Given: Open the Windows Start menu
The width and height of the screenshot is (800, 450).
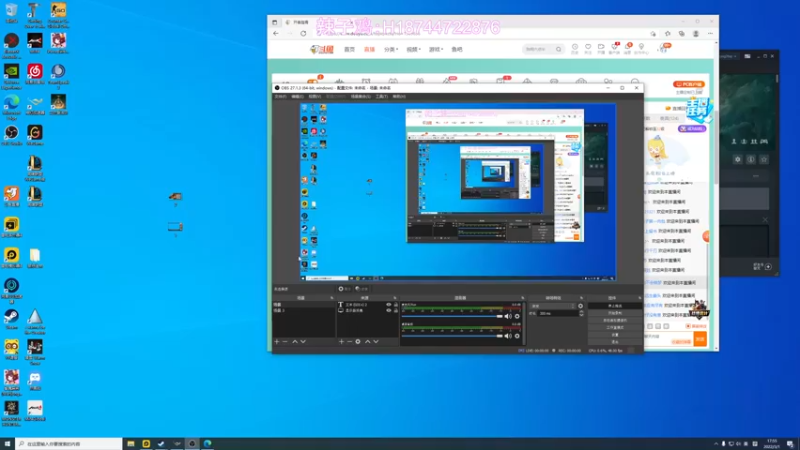Looking at the screenshot, I should tap(7, 444).
